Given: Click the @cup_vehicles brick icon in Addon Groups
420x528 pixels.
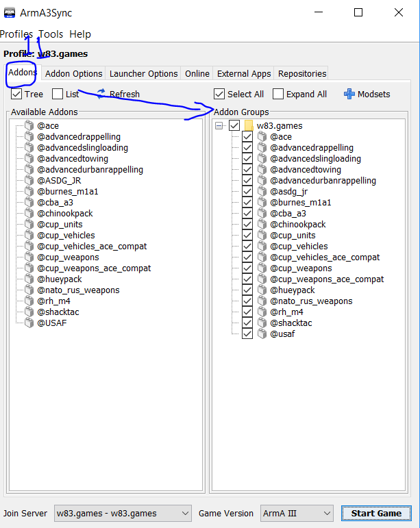Looking at the screenshot, I should point(262,246).
